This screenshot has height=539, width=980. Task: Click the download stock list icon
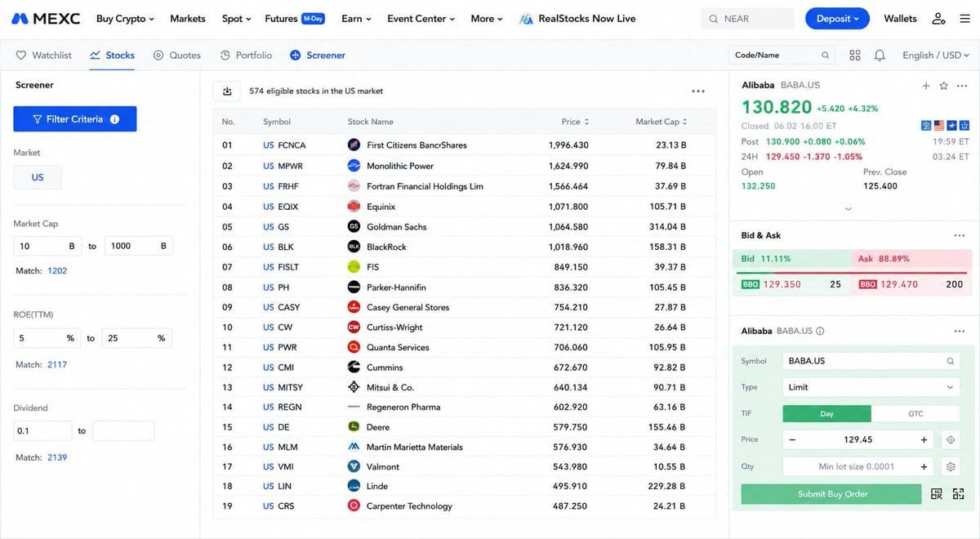click(227, 91)
